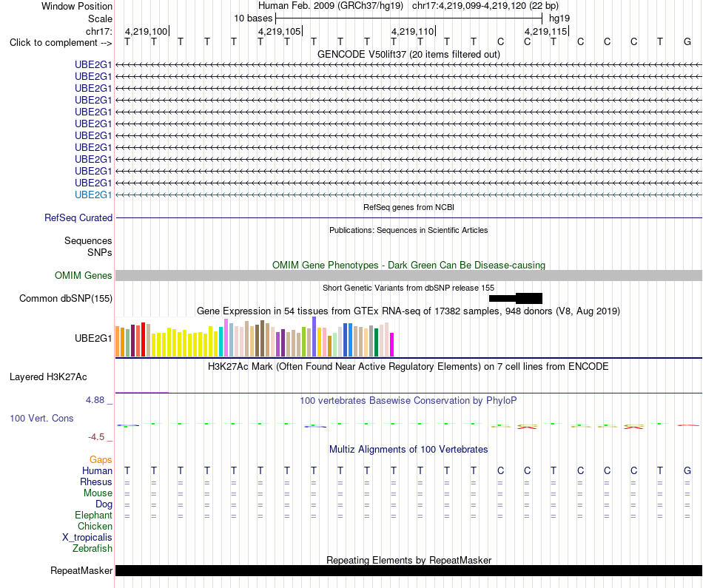
Task: Click the 'Mouse' species label
Action: coord(98,493)
